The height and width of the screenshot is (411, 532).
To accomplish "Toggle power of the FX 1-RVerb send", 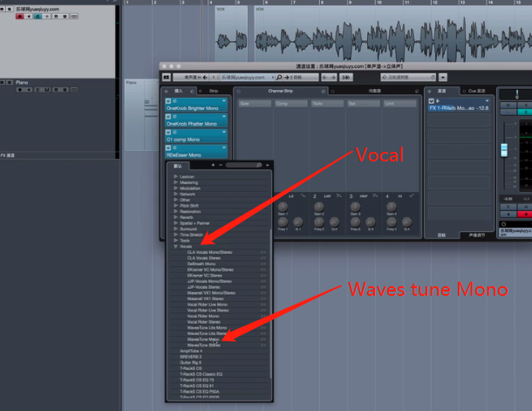I will 431,101.
